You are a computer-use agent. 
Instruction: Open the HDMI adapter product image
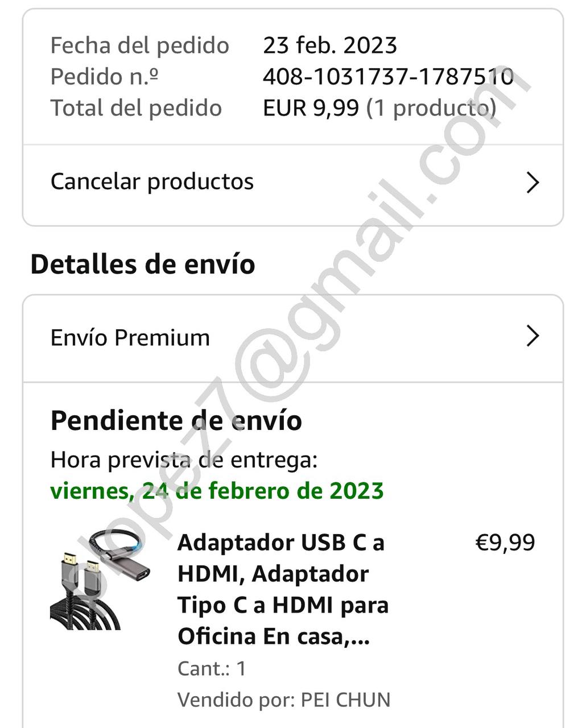coord(101,580)
